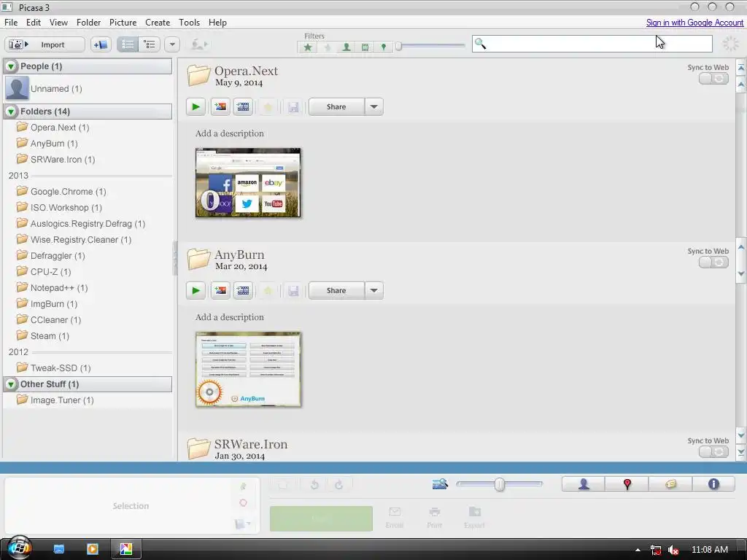Screen dimensions: 747x560
Task: Select the Image.Tuner folder
Action: 62,400
